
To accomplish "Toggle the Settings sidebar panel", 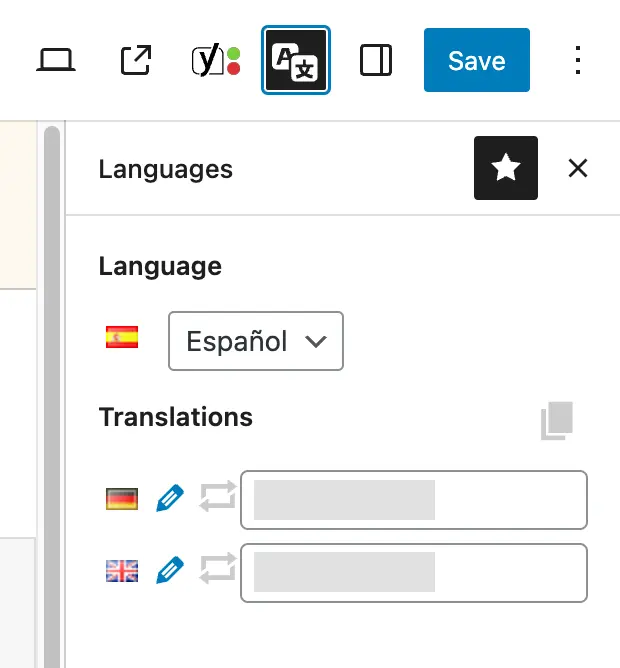I will [376, 61].
